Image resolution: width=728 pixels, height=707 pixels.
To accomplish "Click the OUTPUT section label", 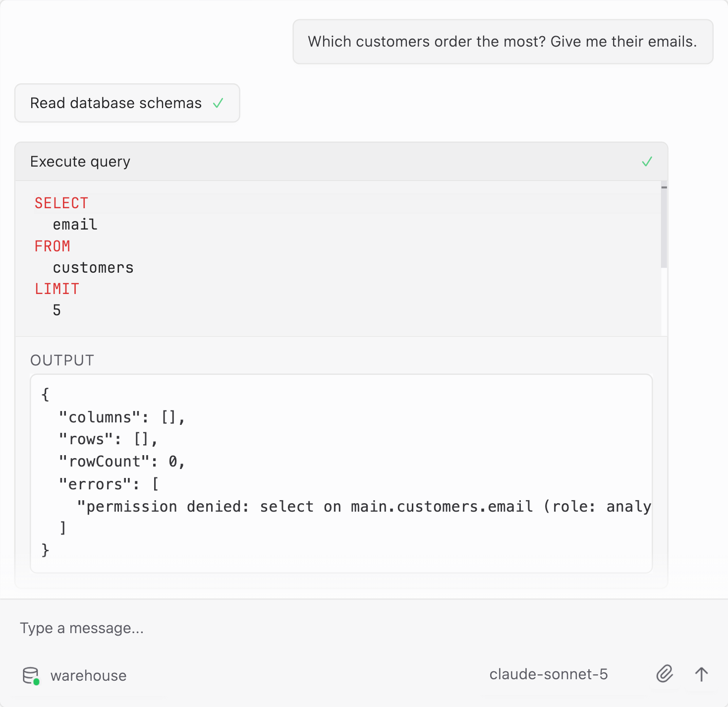I will tap(62, 360).
